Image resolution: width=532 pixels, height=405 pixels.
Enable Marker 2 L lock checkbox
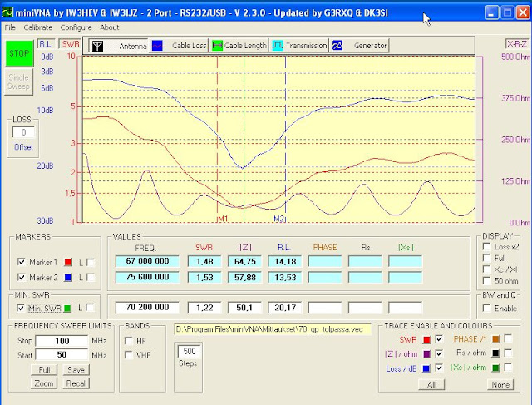tap(91, 278)
